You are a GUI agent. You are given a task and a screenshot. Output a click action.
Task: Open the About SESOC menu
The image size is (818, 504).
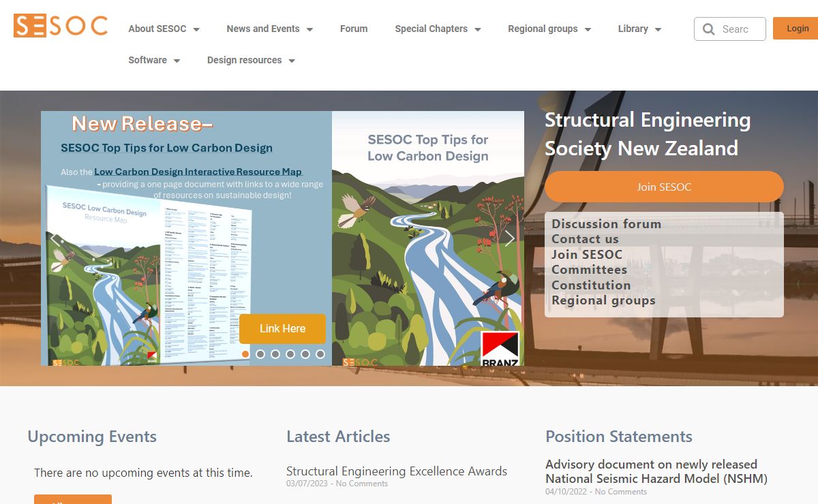pyautogui.click(x=157, y=29)
